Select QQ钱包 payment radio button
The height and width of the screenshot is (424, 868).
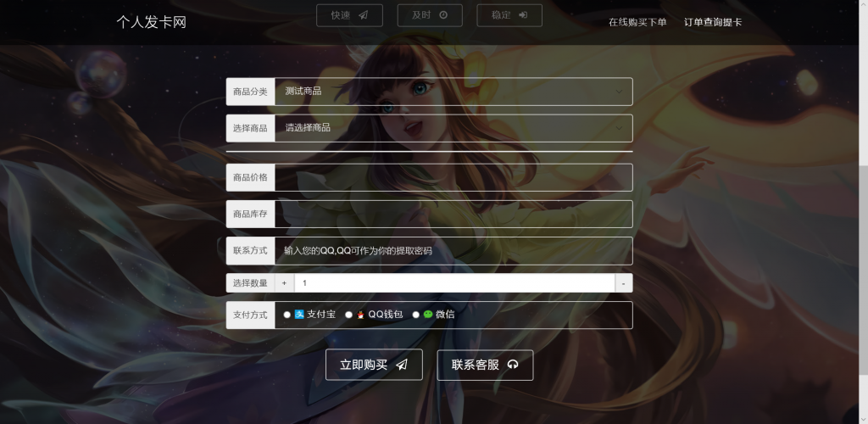(x=348, y=315)
